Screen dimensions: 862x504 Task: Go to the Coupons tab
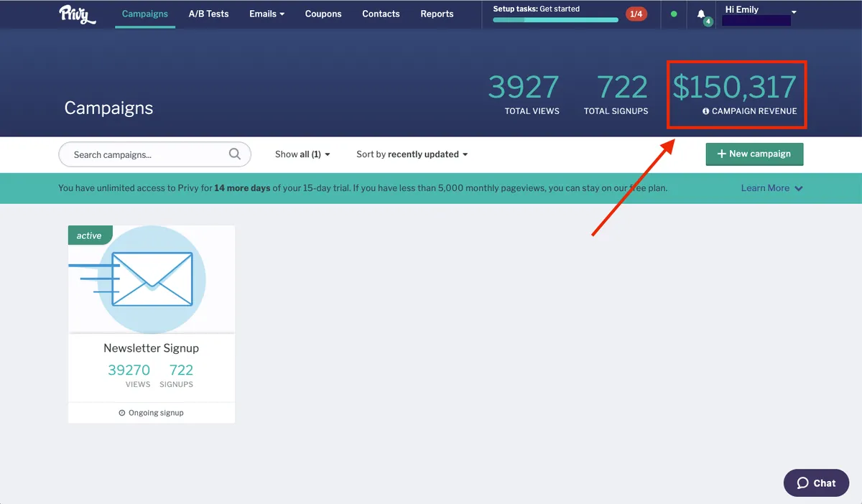[323, 14]
